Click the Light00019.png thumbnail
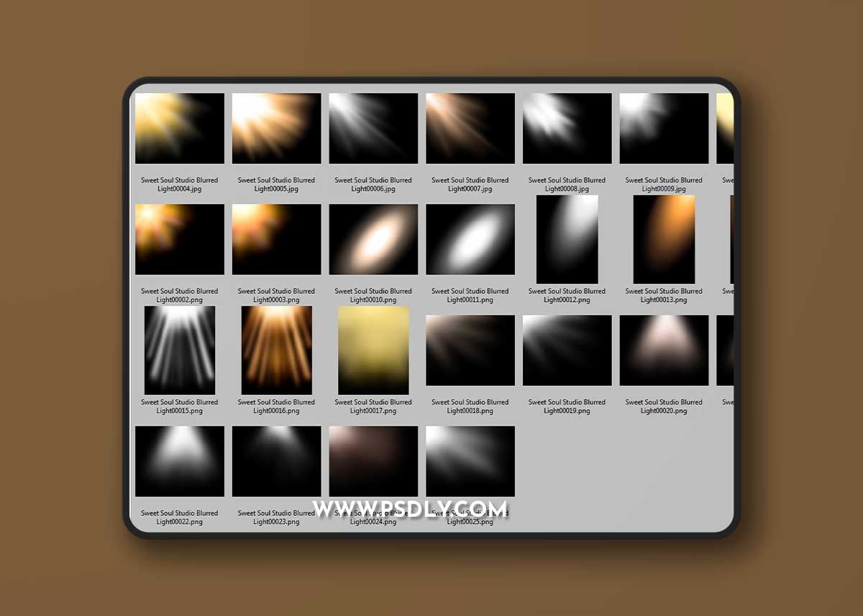This screenshot has width=863, height=616. point(567,350)
